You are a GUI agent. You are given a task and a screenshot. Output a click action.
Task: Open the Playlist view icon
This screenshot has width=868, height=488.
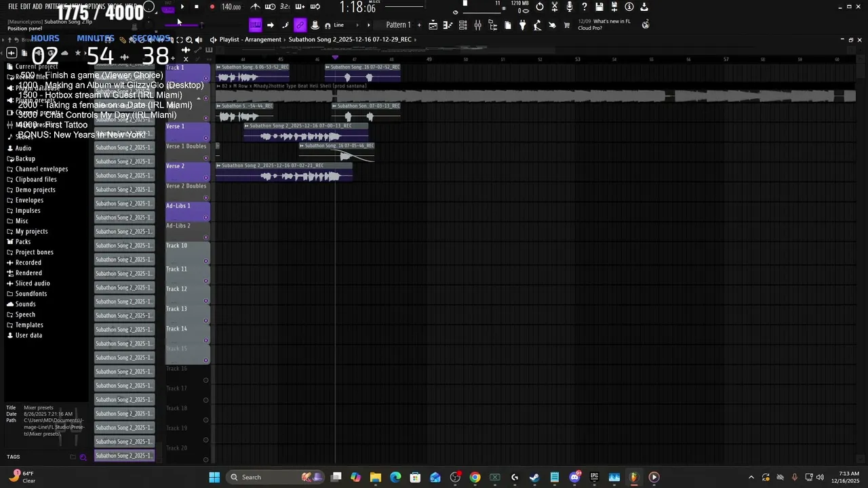click(433, 25)
